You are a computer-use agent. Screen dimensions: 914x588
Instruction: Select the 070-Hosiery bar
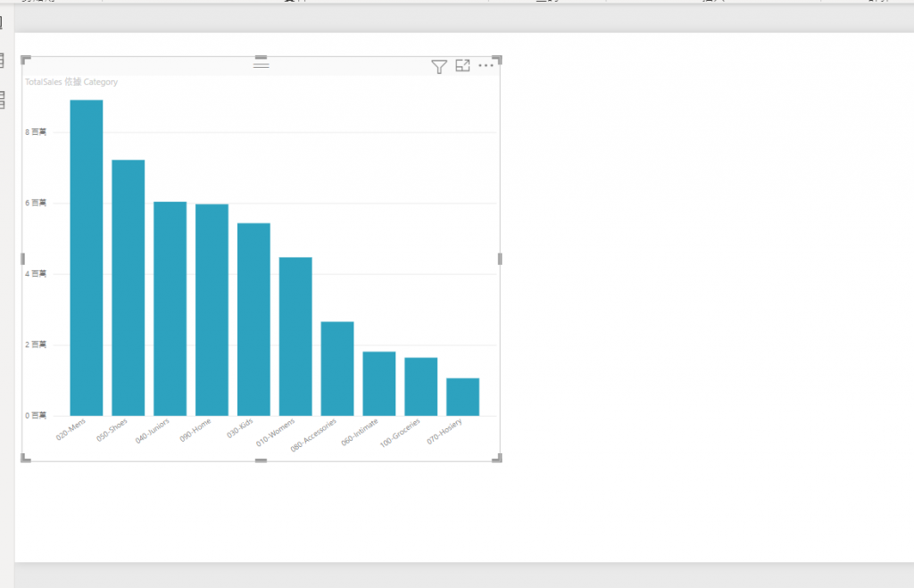tap(463, 397)
